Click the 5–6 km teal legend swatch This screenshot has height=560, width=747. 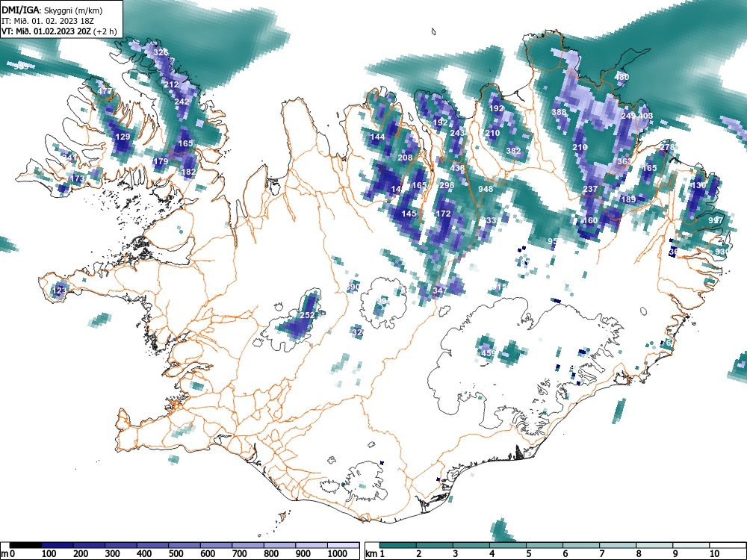point(545,545)
